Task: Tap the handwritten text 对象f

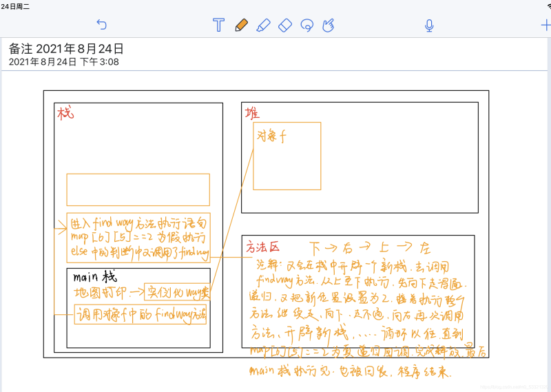Action: tap(271, 136)
